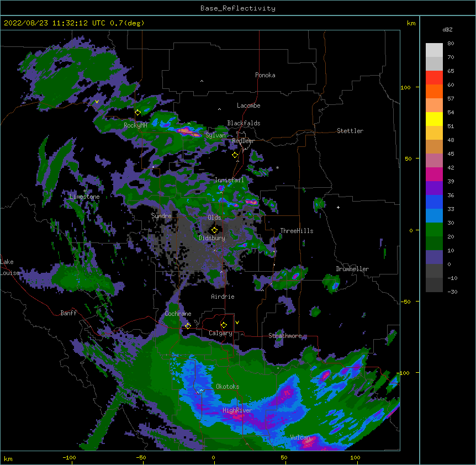Click the Stettler city label

[350, 131]
